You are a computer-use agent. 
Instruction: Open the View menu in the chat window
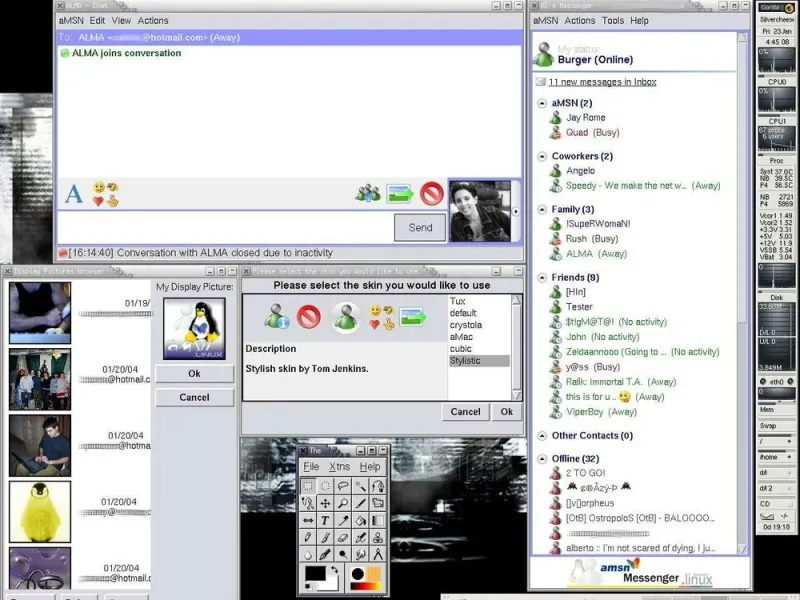coord(121,20)
